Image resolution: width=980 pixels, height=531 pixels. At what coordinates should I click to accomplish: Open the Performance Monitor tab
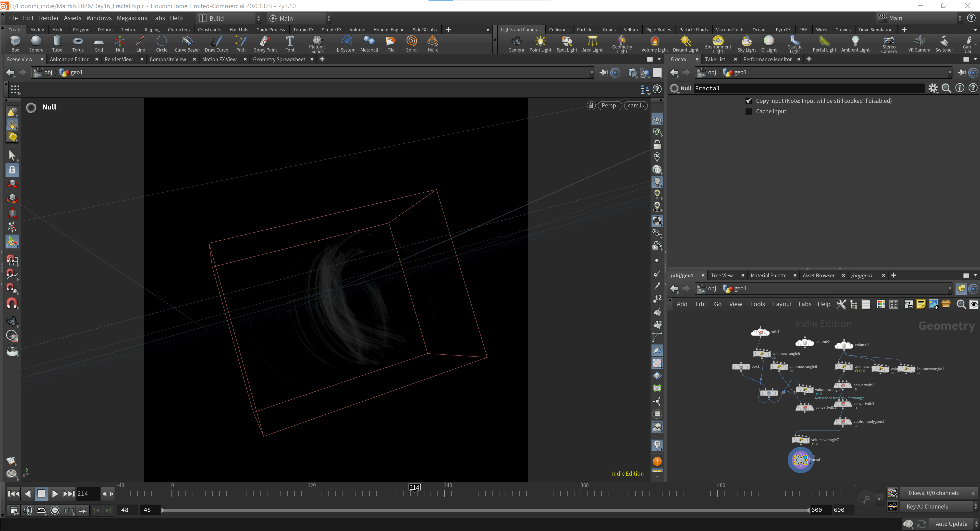[767, 59]
